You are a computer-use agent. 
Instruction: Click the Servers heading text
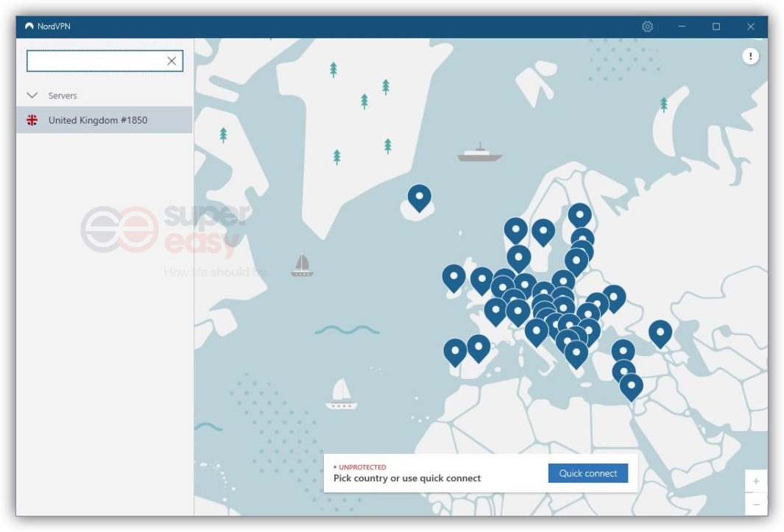click(63, 96)
